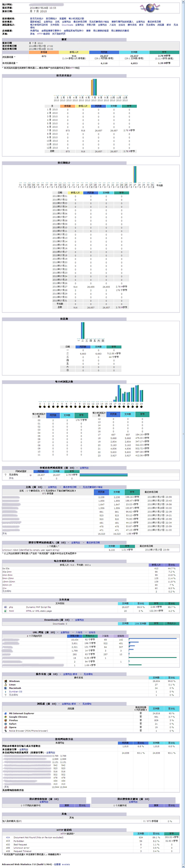Click the html file type icon
This screenshot has height=868, width=185.
(5, 611)
